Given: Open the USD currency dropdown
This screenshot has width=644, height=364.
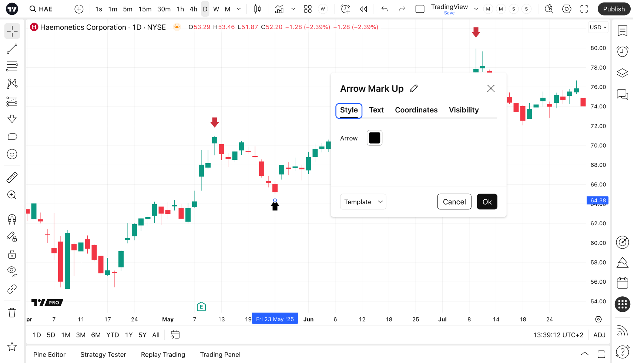Looking at the screenshot, I should pos(598,27).
